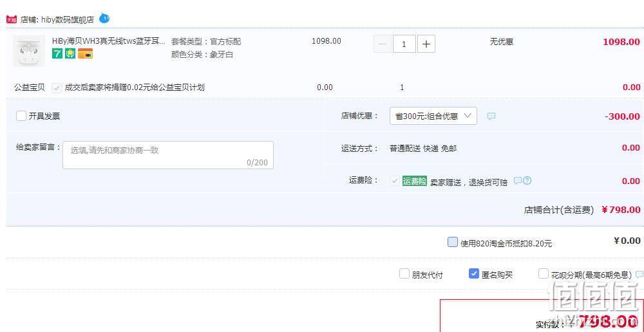Click the hiby数码旗舰店 store name
Image resolution: width=644 pixels, height=332 pixels.
[68, 19]
